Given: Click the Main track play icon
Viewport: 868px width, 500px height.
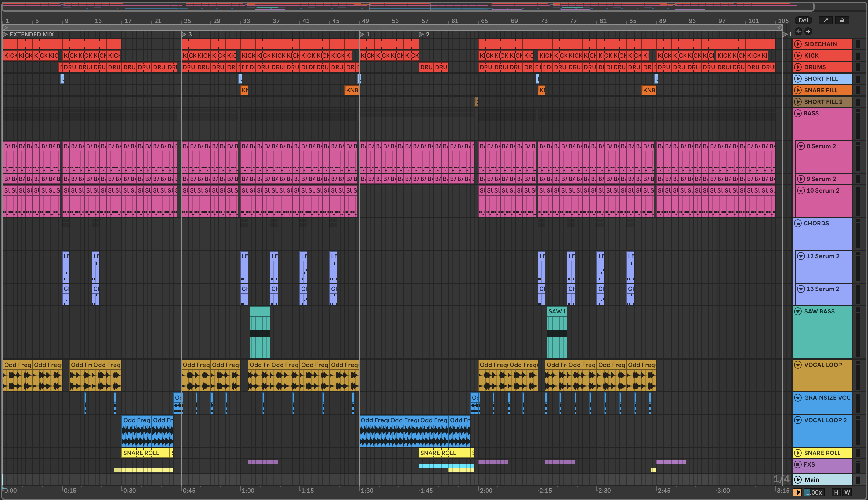Looking at the screenshot, I should [798, 480].
